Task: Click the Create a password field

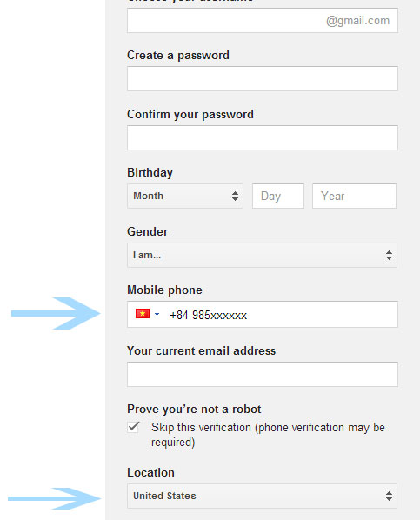Action: point(263,78)
